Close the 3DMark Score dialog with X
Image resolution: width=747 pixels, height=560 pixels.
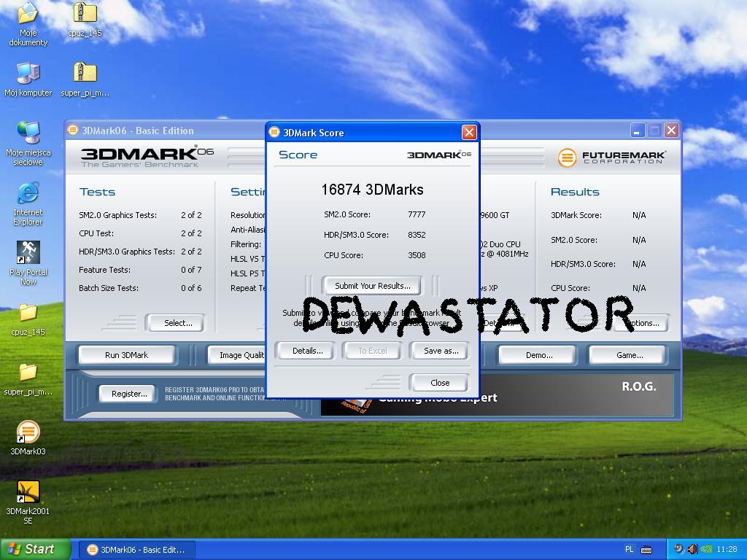(469, 133)
